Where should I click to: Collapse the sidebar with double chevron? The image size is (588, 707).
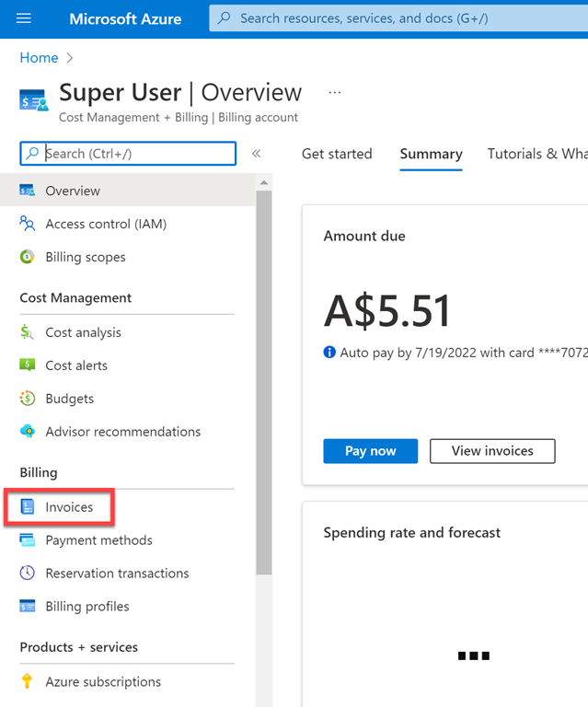257,154
